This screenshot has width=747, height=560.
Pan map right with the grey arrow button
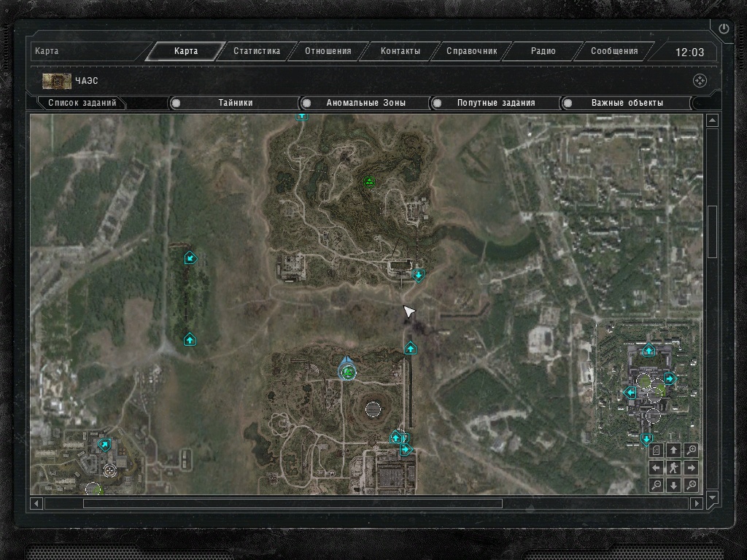(x=692, y=467)
